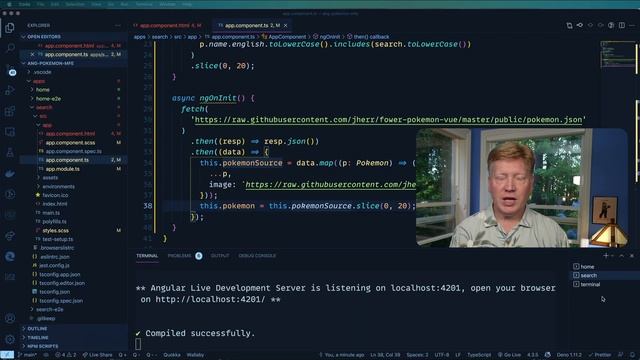Click Go Live in status bar

509,355
